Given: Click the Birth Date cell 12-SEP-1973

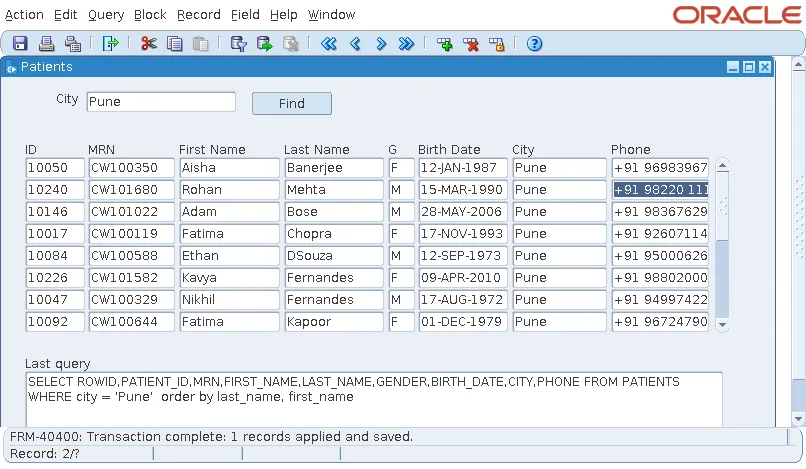Looking at the screenshot, I should pos(463,256).
